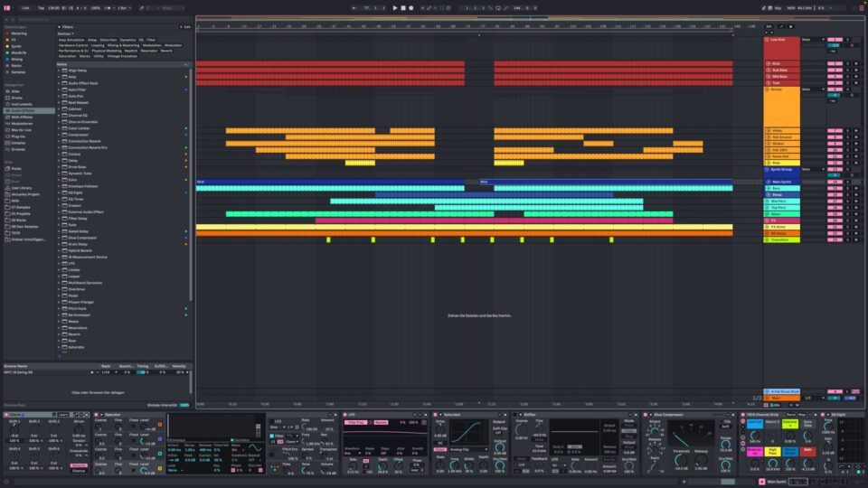This screenshot has width=868, height=488.
Task: Toggle the Operator device activator
Action: (95, 415)
